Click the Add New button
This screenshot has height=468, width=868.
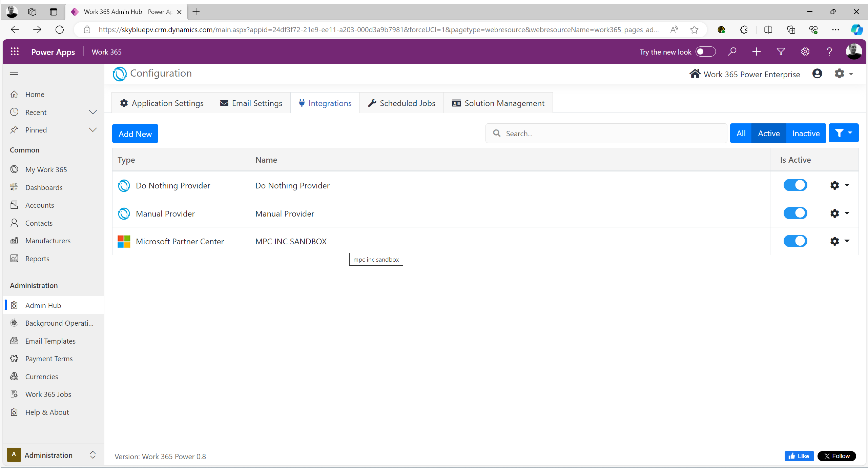click(x=135, y=134)
